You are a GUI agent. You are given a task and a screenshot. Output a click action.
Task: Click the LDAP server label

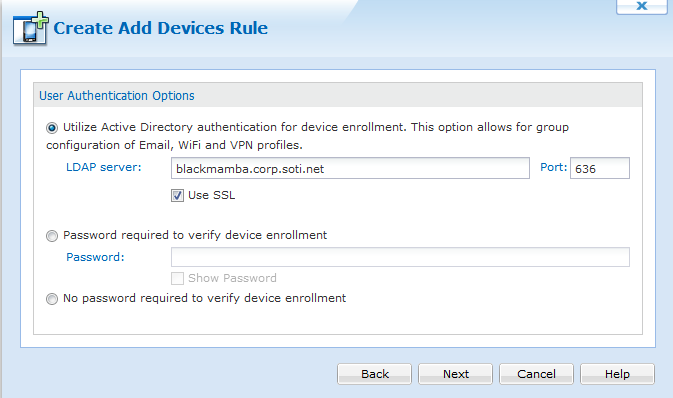coord(103,167)
